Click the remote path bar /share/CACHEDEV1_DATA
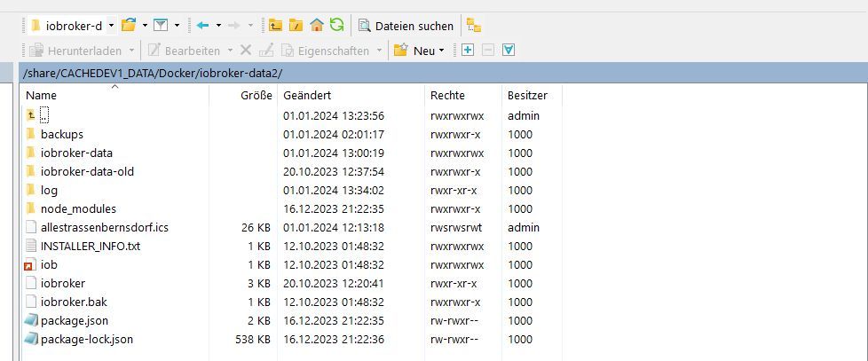This screenshot has width=868, height=361. [x=443, y=73]
